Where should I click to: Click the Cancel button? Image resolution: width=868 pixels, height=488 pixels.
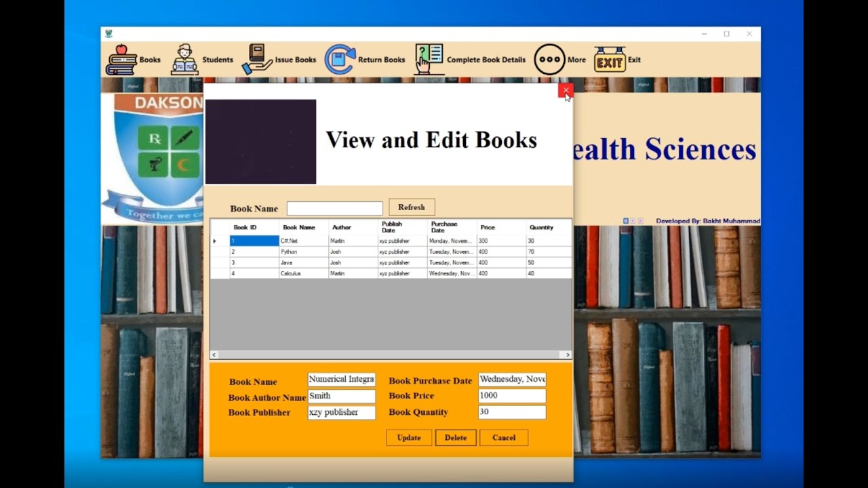point(504,438)
